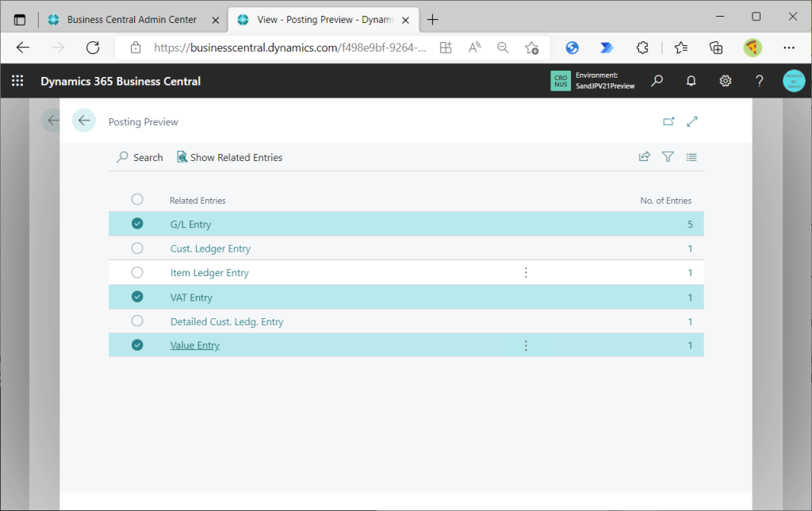Image resolution: width=812 pixels, height=511 pixels.
Task: Click the help question mark icon
Action: 759,81
